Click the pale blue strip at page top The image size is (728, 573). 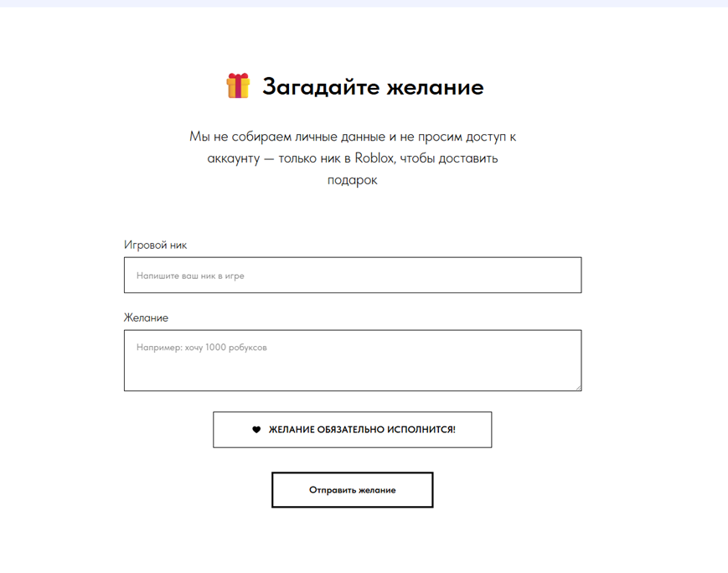pos(364,3)
